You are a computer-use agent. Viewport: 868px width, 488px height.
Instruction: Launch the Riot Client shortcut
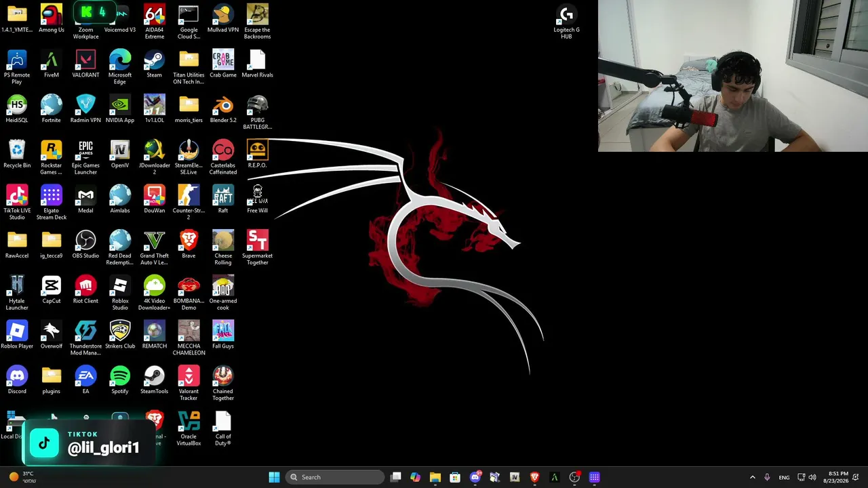(x=85, y=290)
